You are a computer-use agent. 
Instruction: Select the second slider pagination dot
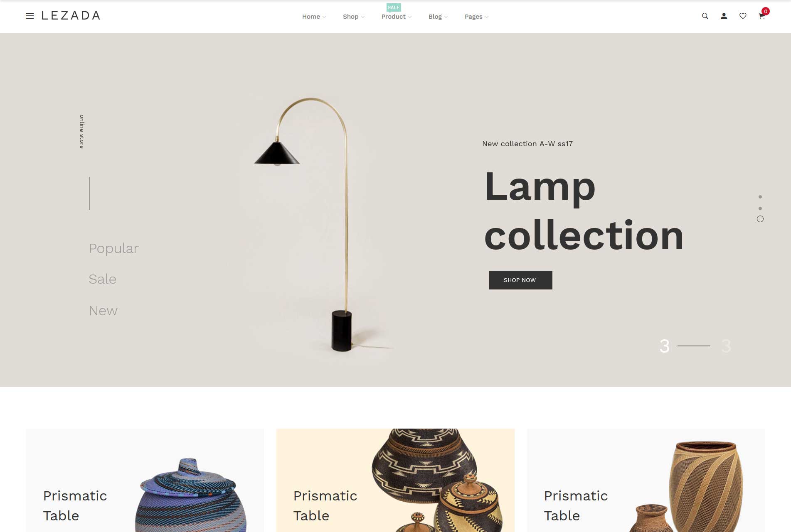(760, 208)
